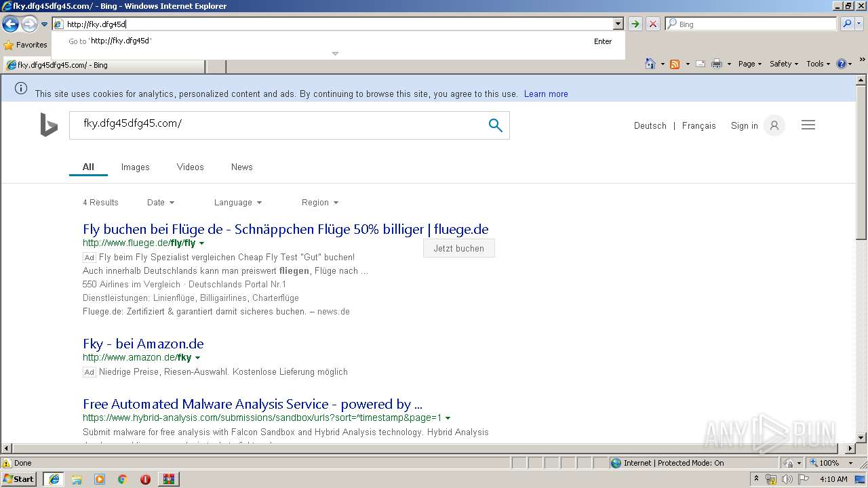Open the Date filter dropdown
Image resolution: width=868 pixels, height=488 pixels.
(161, 202)
